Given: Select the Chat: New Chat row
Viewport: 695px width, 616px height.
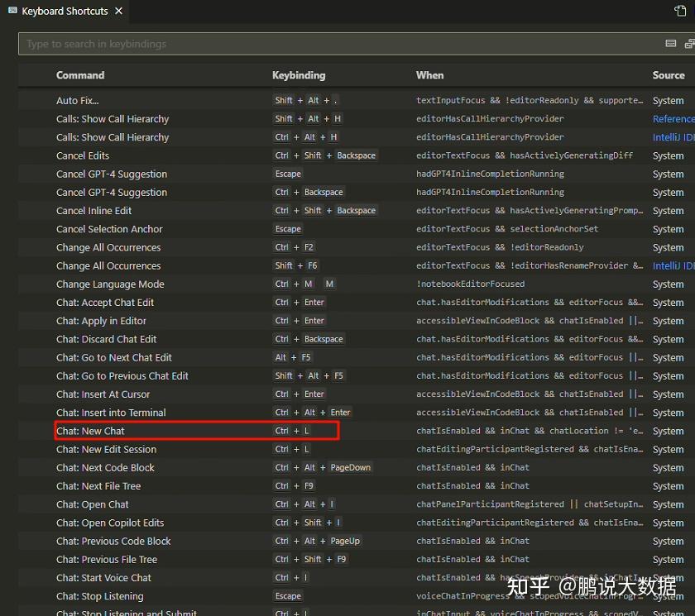Looking at the screenshot, I should pos(90,431).
